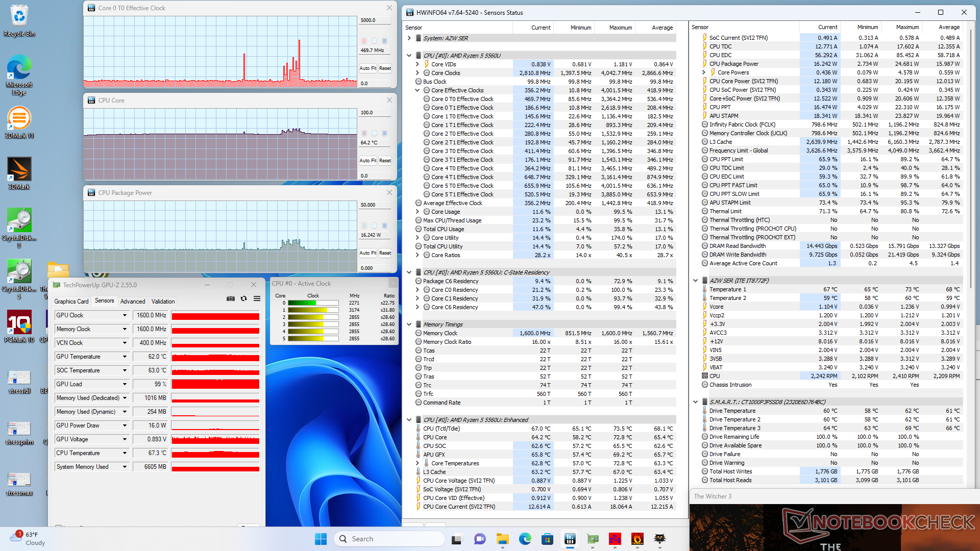Switch to FurMark in the taskbar
This screenshot has width=980, height=551.
coord(638,539)
